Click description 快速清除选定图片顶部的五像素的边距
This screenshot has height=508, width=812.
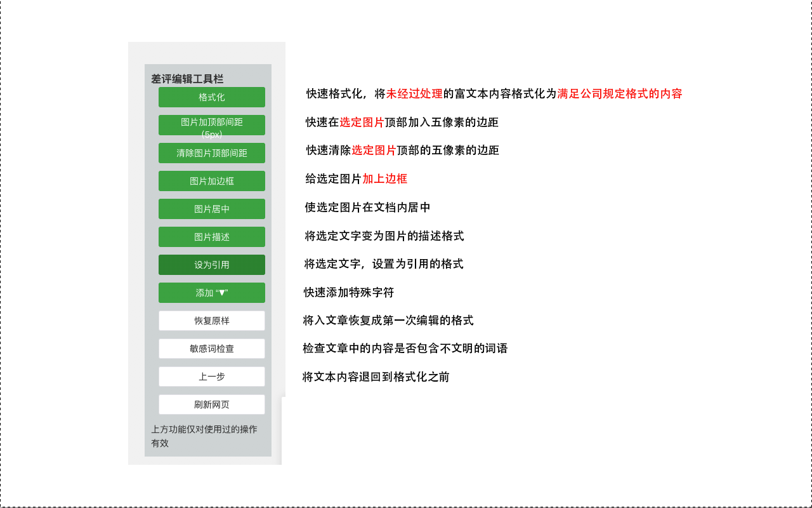point(403,150)
